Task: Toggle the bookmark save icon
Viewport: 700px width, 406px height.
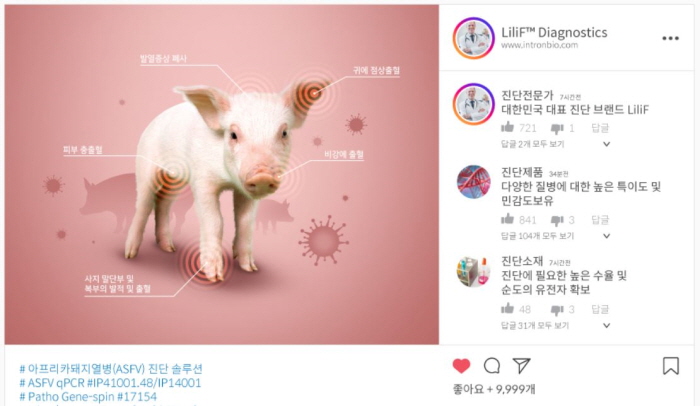Action: point(671,365)
